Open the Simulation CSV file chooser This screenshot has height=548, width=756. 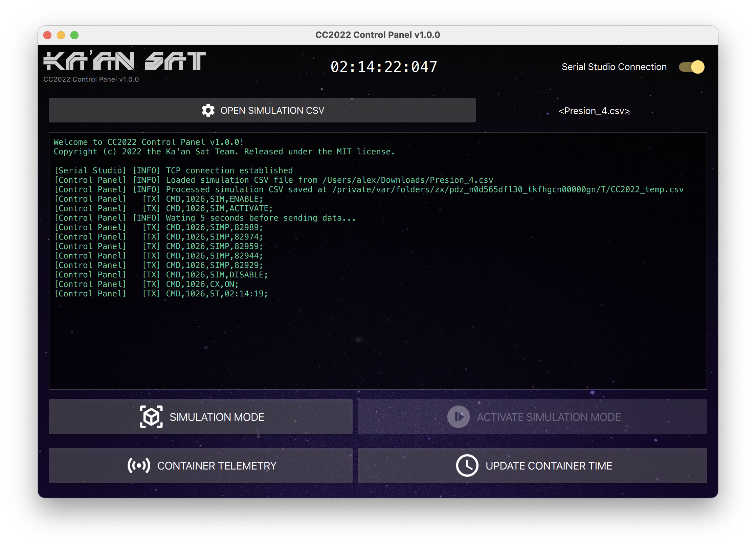262,110
